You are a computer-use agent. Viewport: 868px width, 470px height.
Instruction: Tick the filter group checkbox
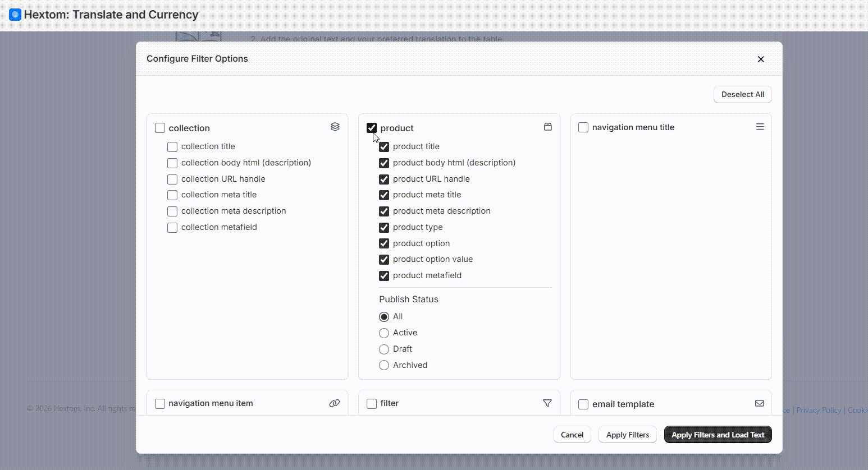click(x=372, y=404)
